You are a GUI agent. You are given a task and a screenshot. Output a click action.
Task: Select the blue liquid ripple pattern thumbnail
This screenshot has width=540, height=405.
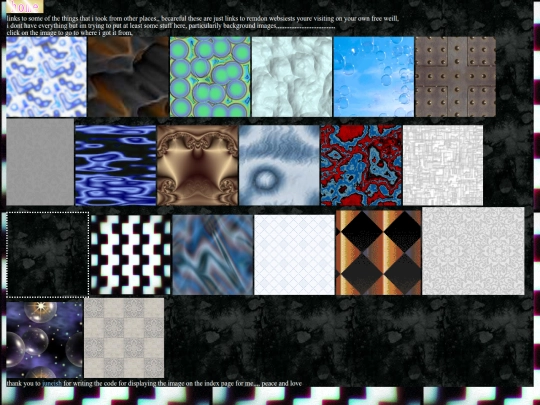[x=116, y=165]
